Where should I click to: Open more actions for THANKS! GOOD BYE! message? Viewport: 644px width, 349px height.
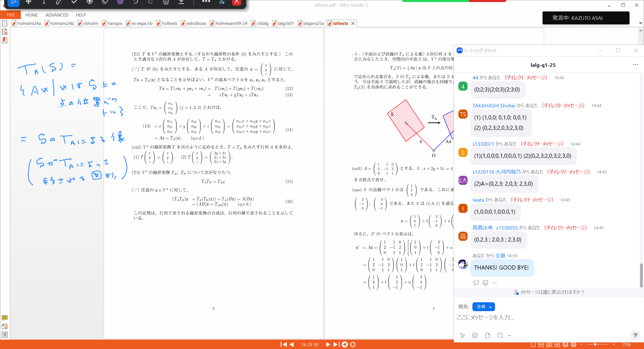495,282
